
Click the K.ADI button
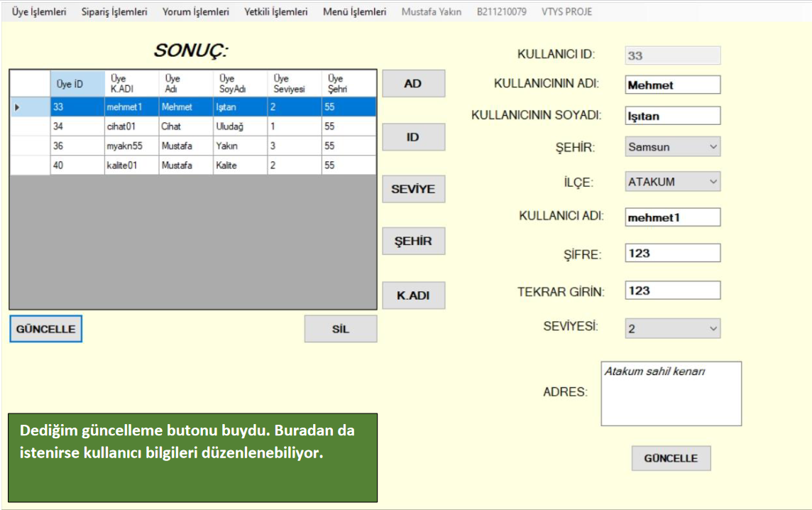[413, 295]
